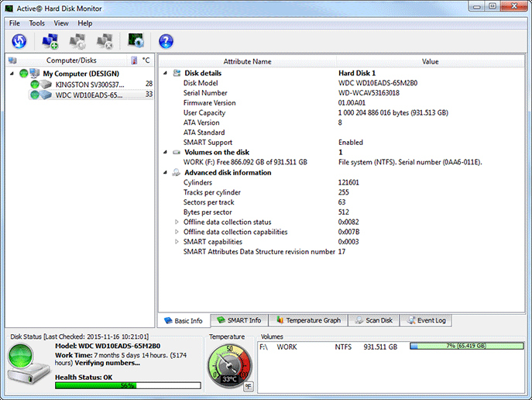Expand the SMART capabilities row

tap(177, 242)
